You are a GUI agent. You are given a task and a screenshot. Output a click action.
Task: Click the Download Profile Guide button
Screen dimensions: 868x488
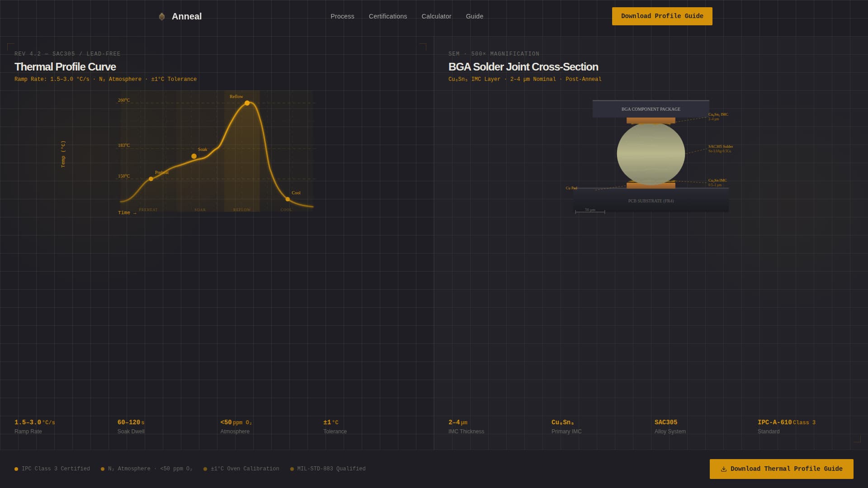(662, 16)
